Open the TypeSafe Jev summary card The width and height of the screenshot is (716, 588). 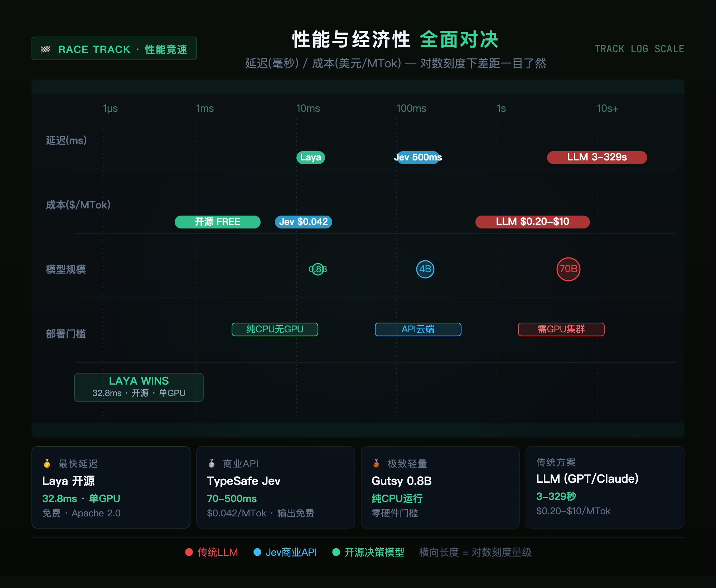click(276, 487)
